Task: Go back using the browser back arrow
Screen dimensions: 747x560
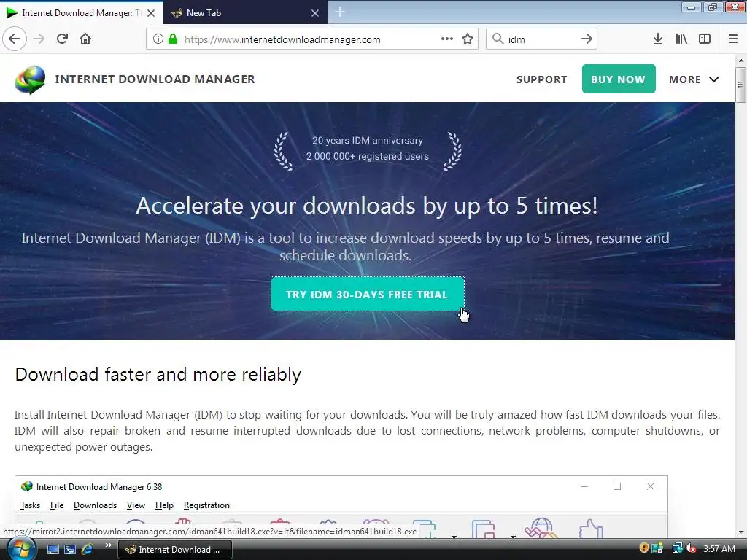Action: [x=15, y=39]
